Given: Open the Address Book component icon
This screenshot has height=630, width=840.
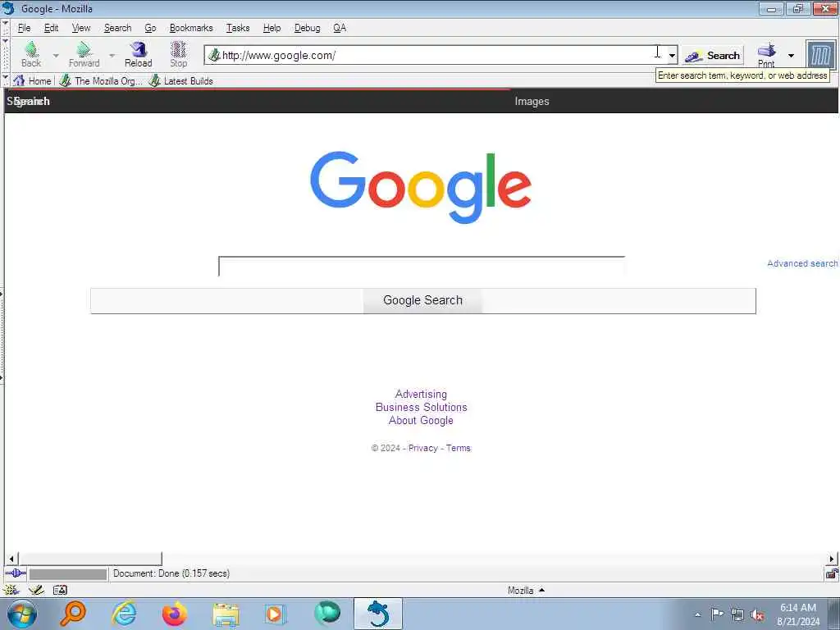Looking at the screenshot, I should (60, 590).
